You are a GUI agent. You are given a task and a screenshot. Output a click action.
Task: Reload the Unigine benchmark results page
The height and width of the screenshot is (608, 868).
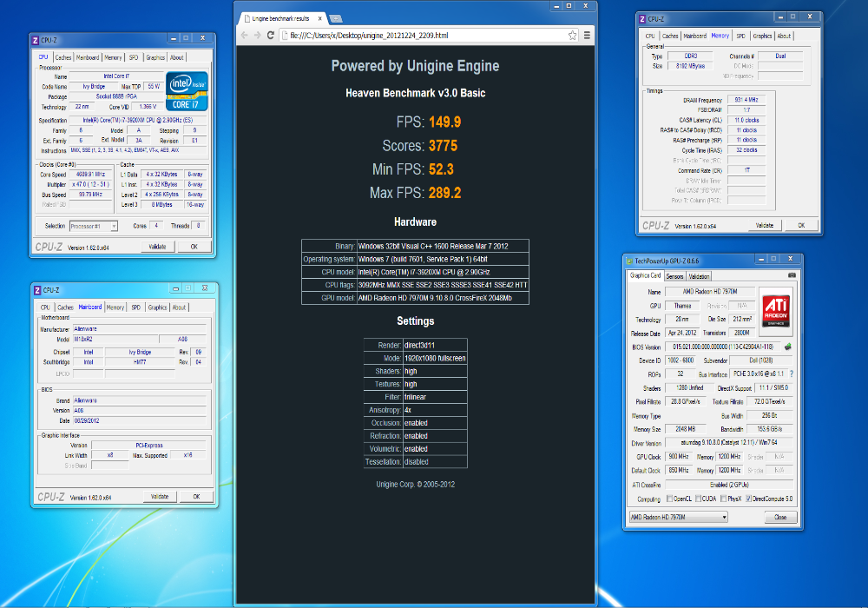271,35
